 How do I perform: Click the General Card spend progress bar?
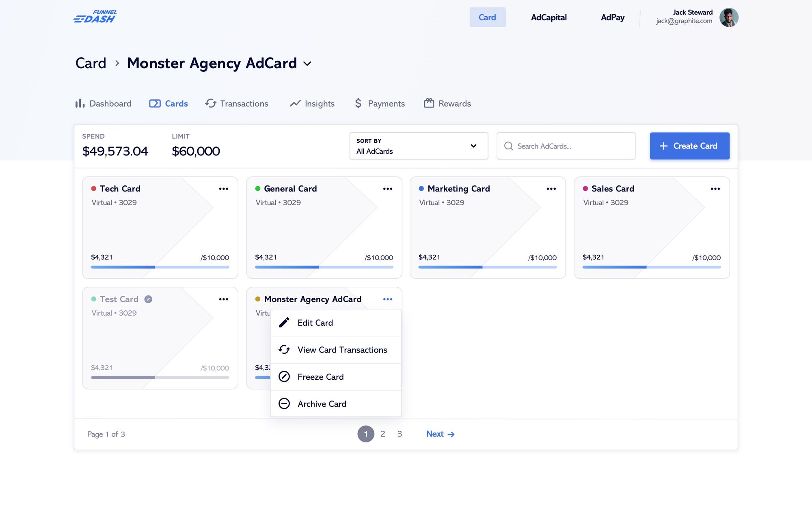(324, 267)
